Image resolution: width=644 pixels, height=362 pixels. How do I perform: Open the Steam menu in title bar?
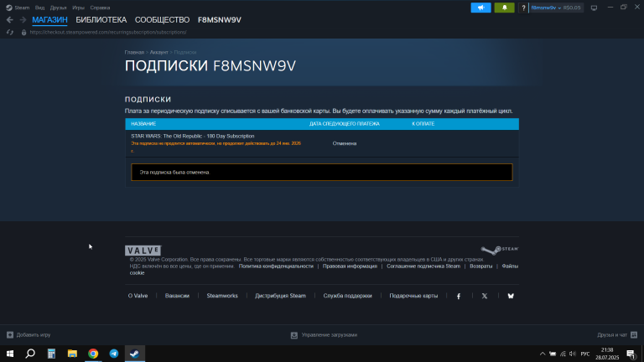point(18,8)
